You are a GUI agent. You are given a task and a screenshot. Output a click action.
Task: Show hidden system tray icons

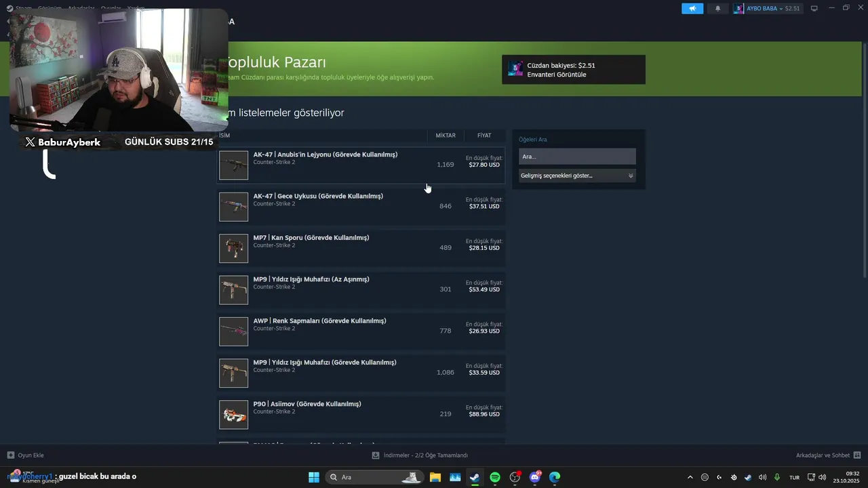(690, 477)
